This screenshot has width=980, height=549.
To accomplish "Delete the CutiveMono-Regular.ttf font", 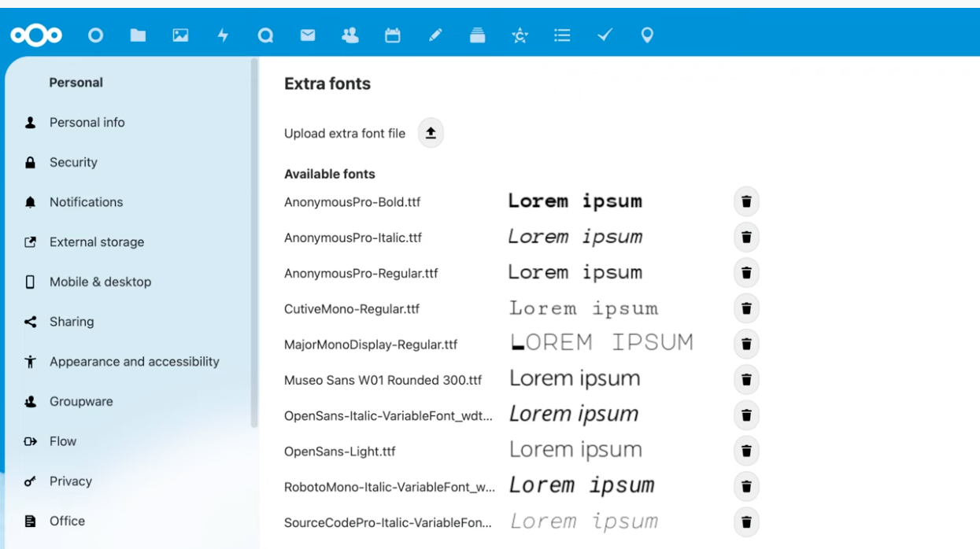I will pyautogui.click(x=746, y=308).
